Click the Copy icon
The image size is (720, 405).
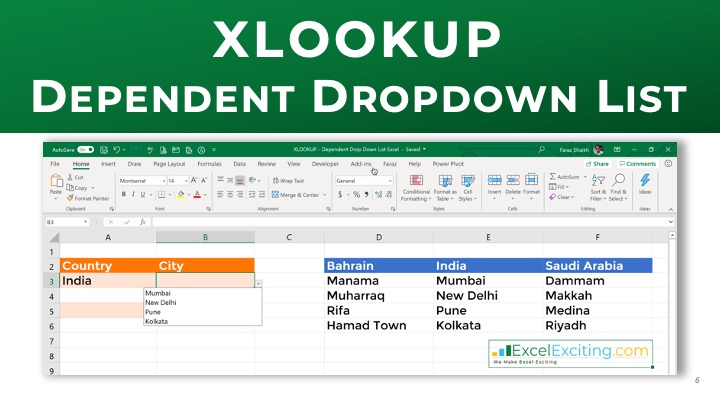click(x=70, y=187)
